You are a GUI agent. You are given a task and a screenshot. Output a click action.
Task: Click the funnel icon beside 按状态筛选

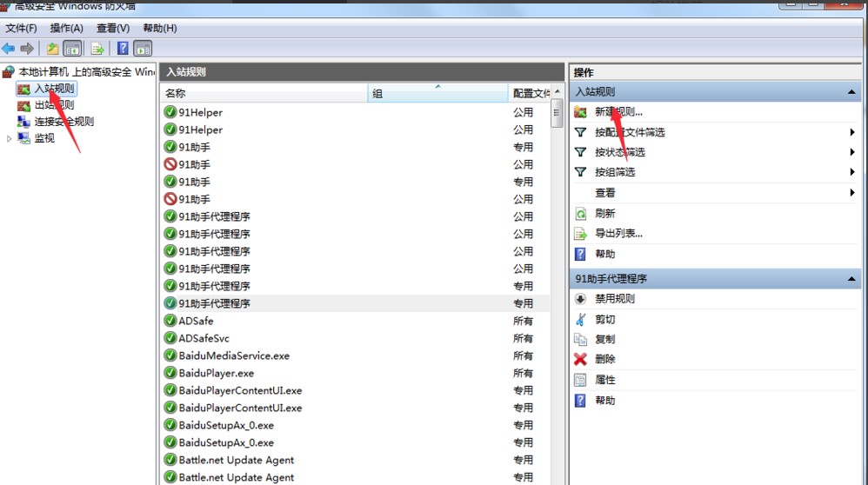(580, 152)
